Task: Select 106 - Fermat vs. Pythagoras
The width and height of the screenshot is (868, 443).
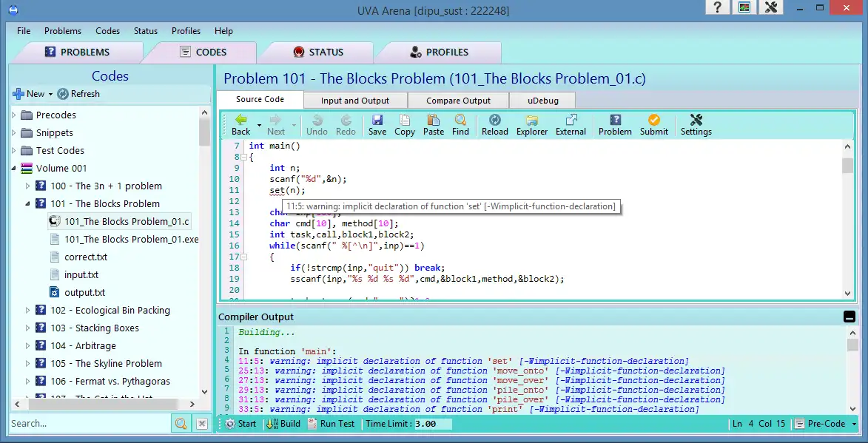Action: click(110, 381)
